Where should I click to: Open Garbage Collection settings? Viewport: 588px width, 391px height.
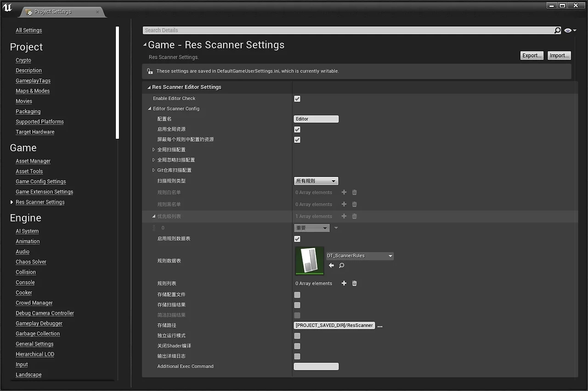(x=38, y=334)
